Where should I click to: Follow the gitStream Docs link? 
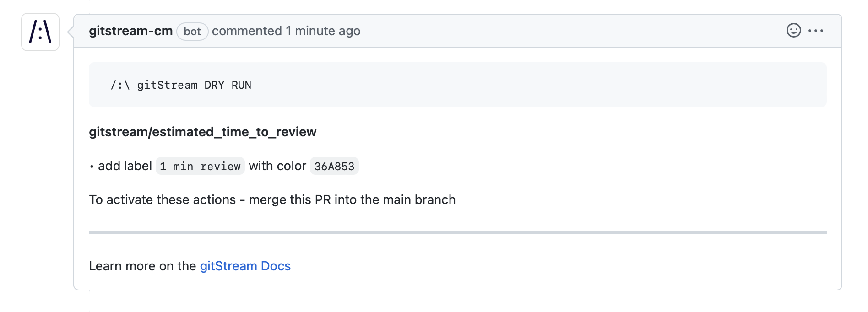coord(245,266)
